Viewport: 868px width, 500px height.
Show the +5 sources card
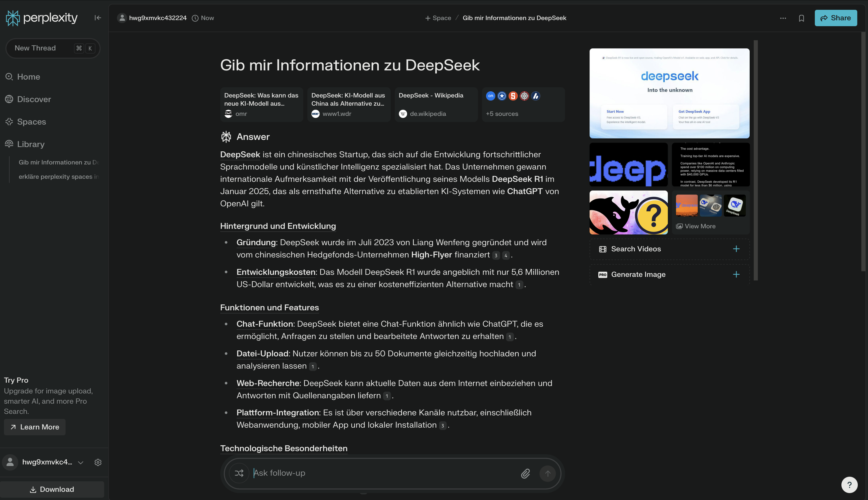523,105
